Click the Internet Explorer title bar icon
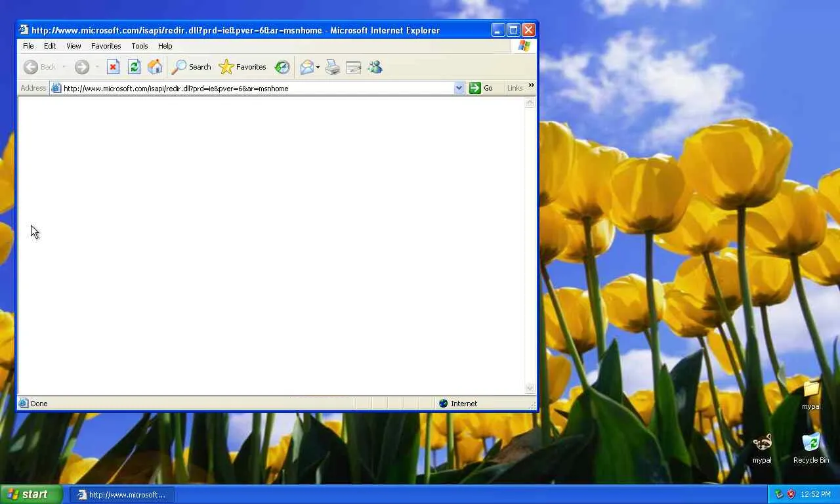The image size is (840, 504). [x=24, y=30]
